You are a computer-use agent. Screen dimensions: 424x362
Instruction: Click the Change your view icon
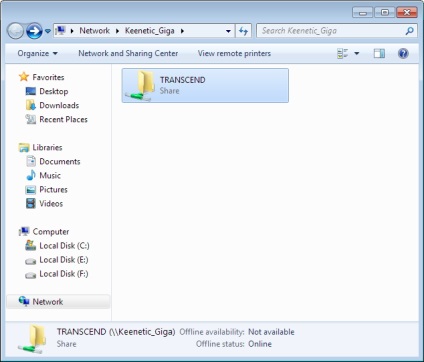click(342, 53)
